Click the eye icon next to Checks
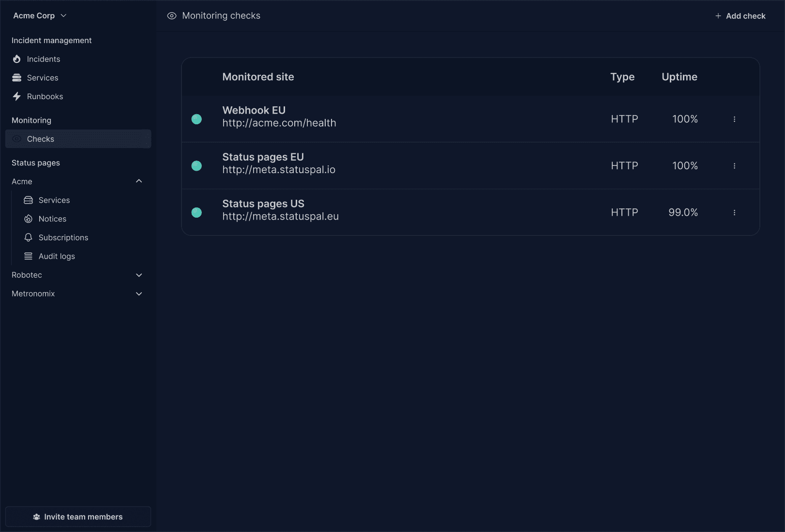The height and width of the screenshot is (532, 785). [17, 139]
